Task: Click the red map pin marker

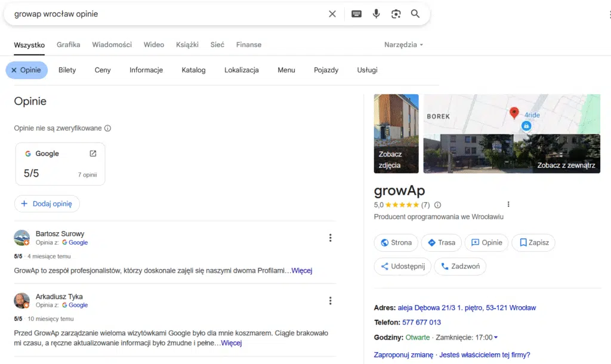Action: 514,112
